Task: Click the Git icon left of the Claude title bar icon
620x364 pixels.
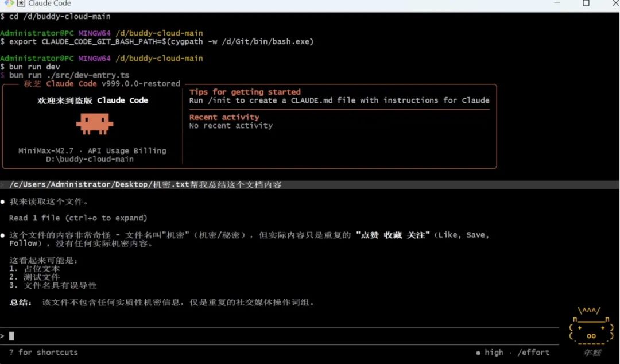Action: click(x=9, y=3)
